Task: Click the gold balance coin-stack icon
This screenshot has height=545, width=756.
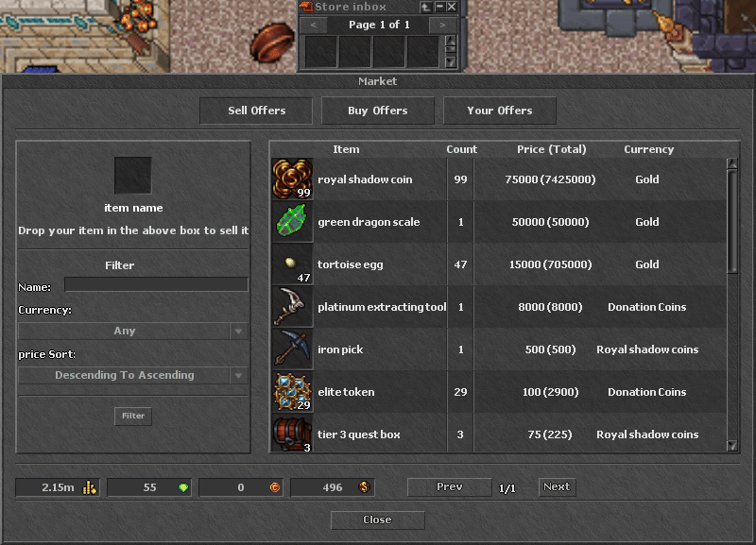Action: tap(90, 487)
